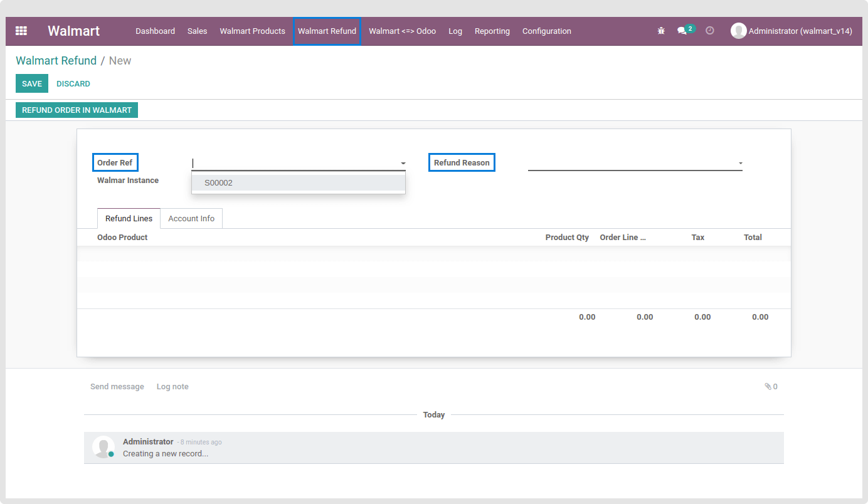Open the conversations chat icon
868x504 pixels.
pyautogui.click(x=682, y=31)
